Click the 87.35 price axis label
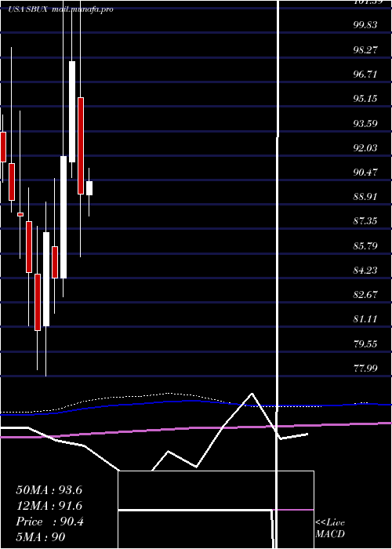392x549 pixels. (x=366, y=221)
